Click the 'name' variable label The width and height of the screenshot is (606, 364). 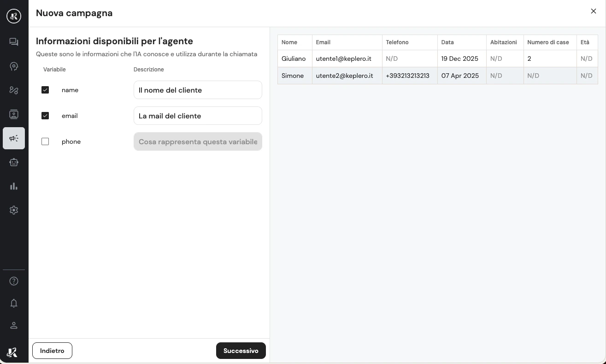70,90
